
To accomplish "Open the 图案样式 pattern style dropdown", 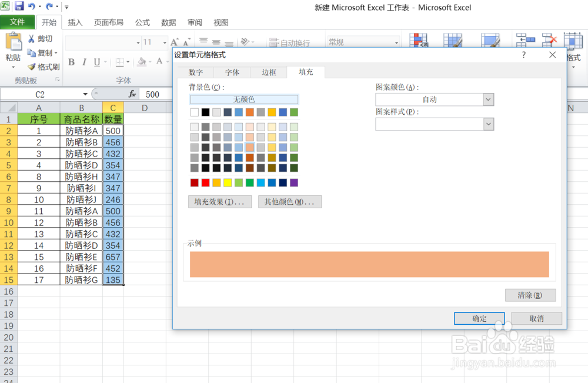I will pyautogui.click(x=488, y=124).
